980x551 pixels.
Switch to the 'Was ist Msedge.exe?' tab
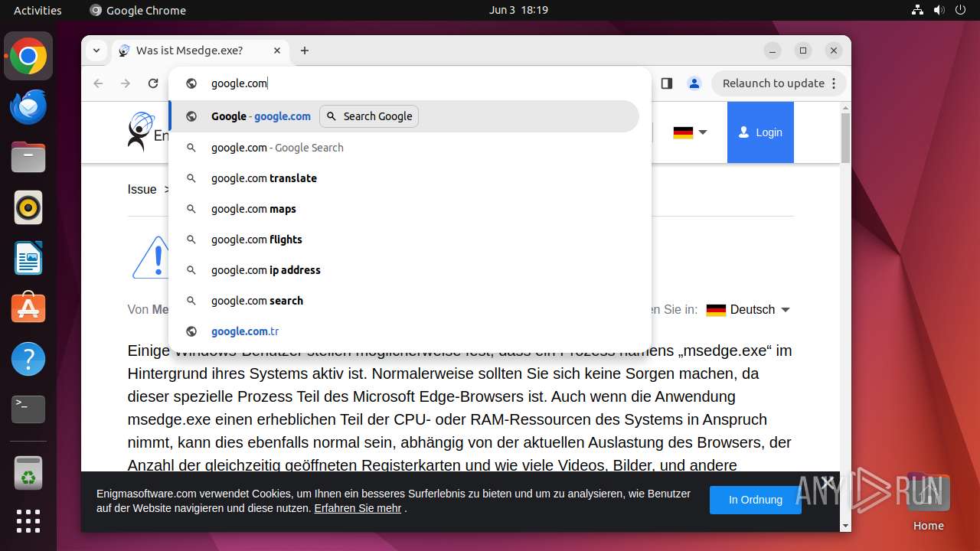click(201, 51)
